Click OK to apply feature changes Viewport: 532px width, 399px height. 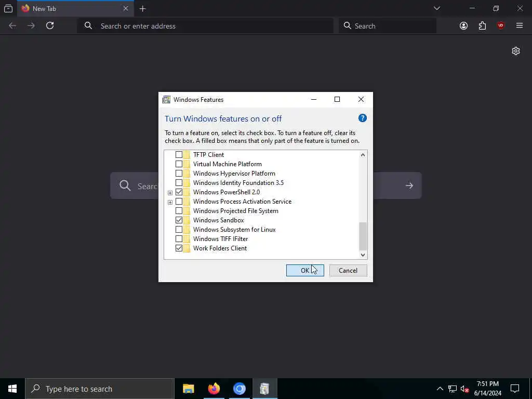[305, 270]
